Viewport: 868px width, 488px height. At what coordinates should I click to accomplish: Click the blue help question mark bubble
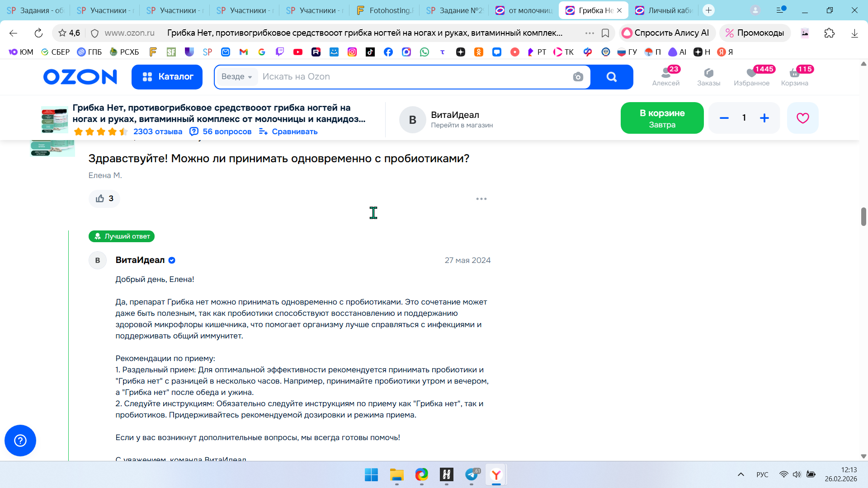(20, 441)
